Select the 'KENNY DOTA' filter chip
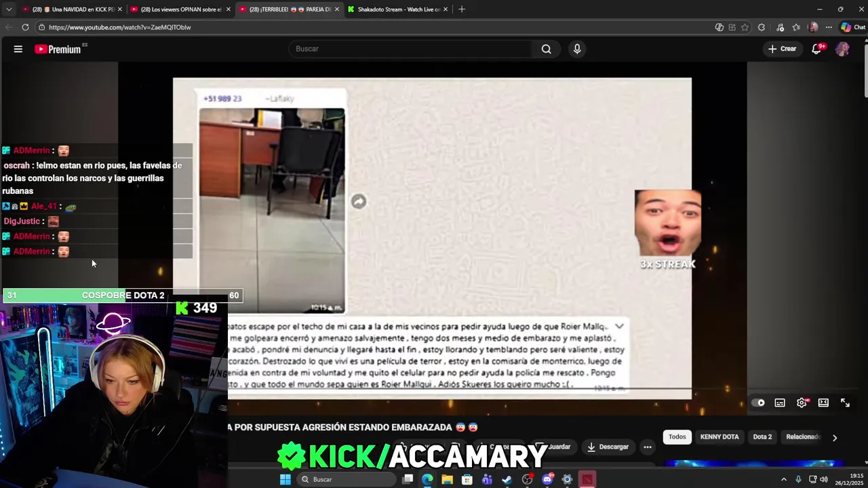The image size is (868, 488). 719,437
